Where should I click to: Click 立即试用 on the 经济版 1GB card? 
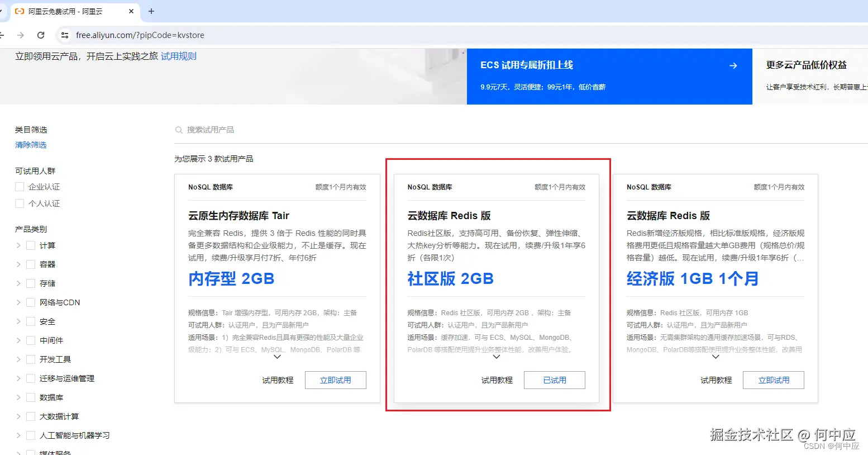click(773, 380)
